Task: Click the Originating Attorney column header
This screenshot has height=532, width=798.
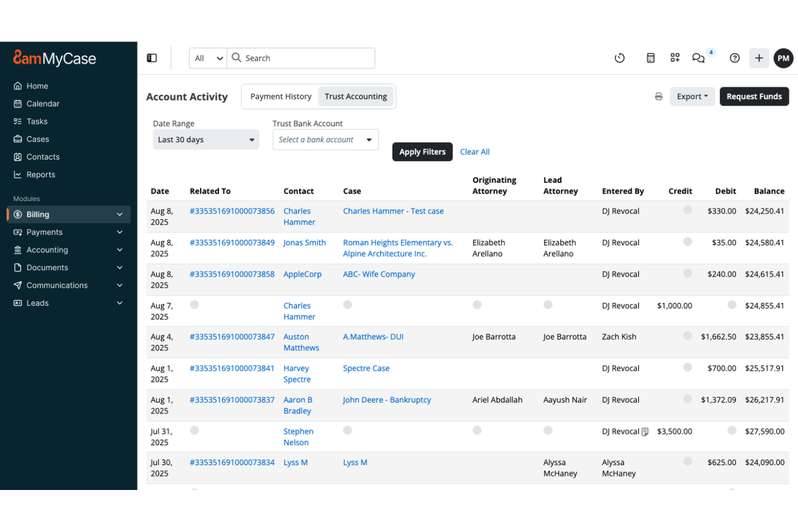Action: click(x=494, y=185)
